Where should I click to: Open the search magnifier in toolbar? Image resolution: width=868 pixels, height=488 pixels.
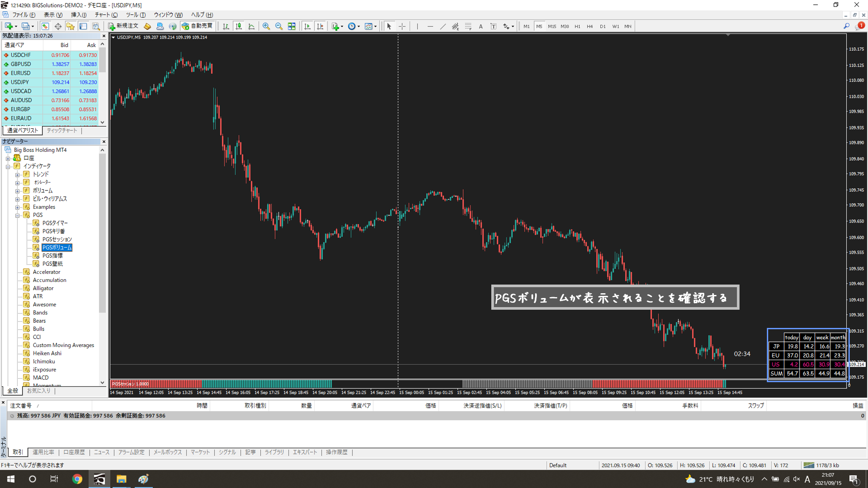tap(846, 26)
